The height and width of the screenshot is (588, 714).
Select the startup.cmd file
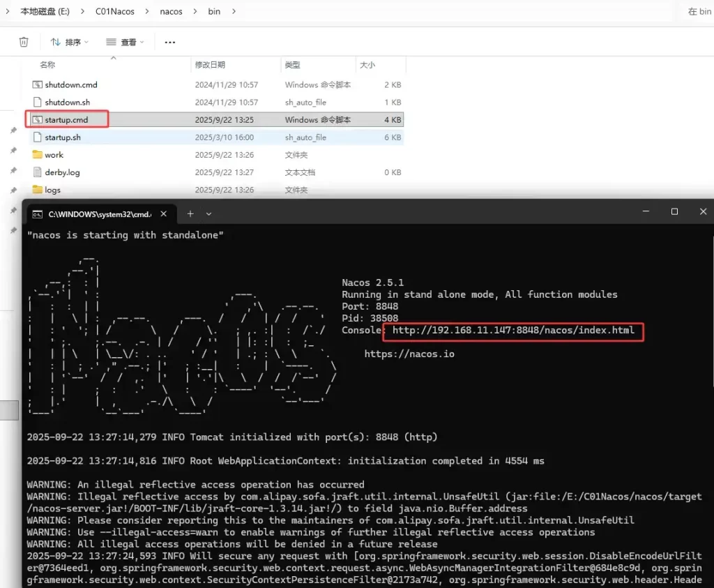point(66,120)
